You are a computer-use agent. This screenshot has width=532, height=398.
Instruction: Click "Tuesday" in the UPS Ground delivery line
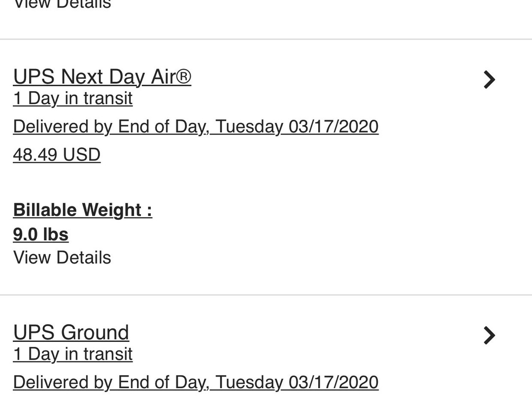[249, 382]
